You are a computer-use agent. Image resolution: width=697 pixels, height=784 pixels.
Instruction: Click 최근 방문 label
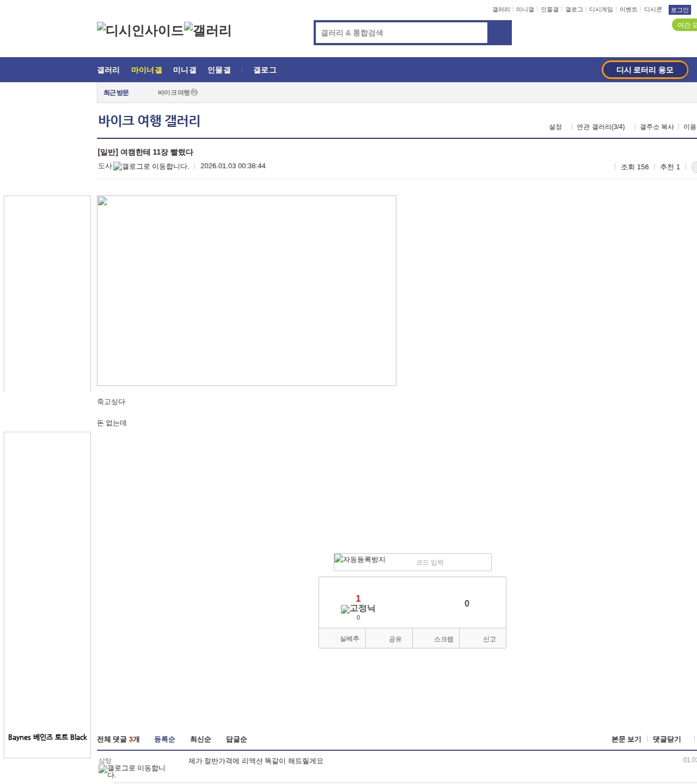[116, 93]
